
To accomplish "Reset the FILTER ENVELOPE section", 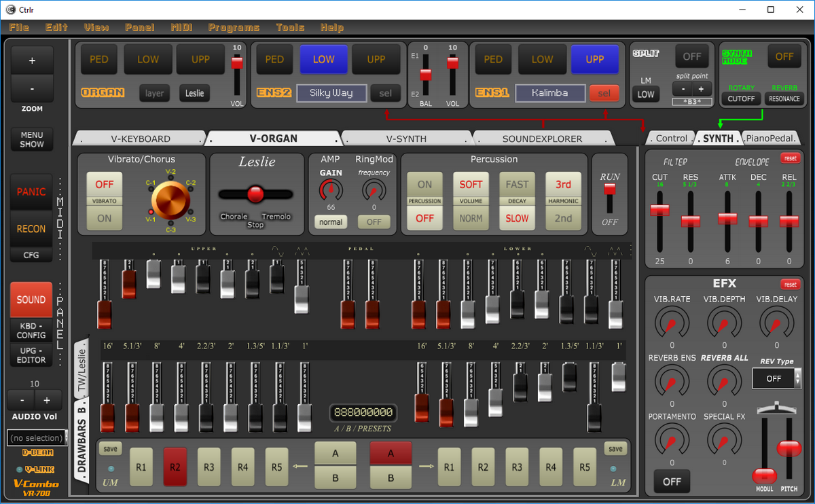I will 790,158.
